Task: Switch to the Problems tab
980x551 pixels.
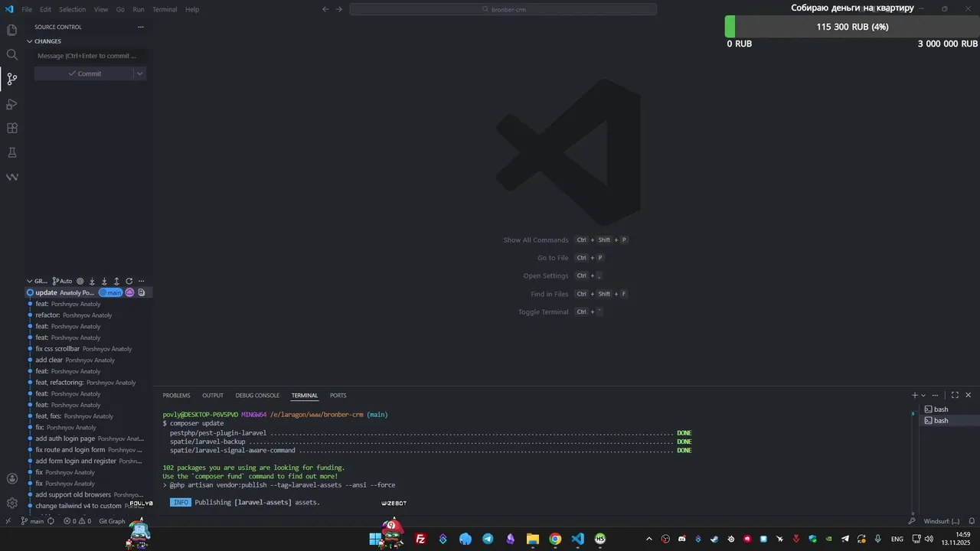Action: pyautogui.click(x=176, y=395)
